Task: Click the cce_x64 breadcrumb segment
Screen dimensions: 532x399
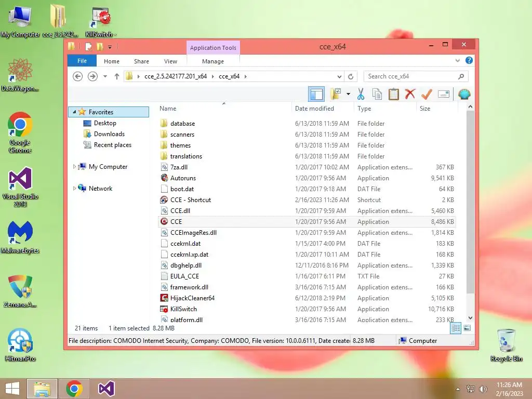Action: click(229, 76)
